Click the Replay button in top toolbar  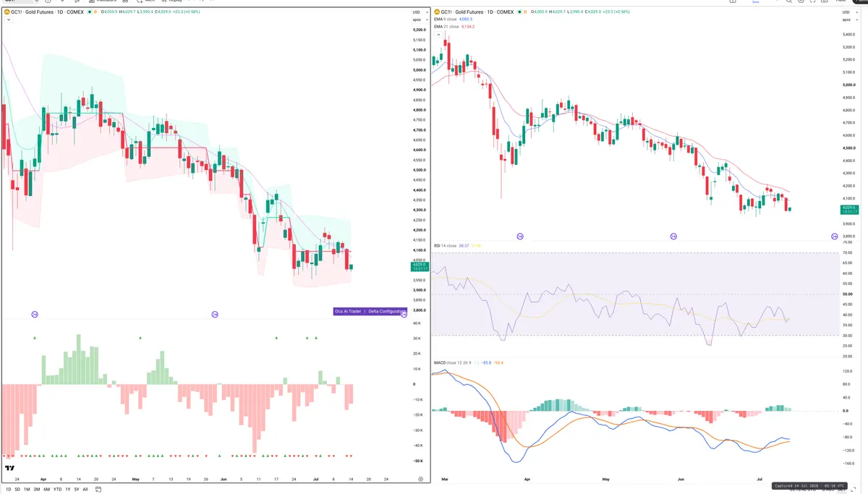171,1
